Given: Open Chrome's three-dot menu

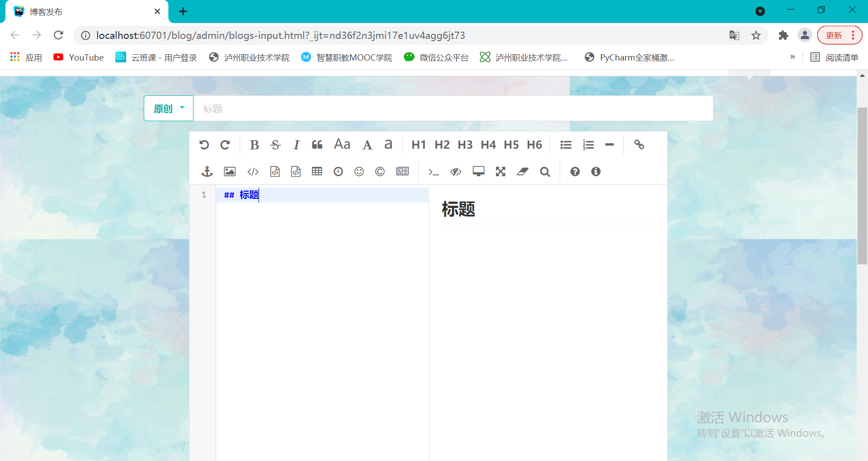Looking at the screenshot, I should [x=854, y=35].
